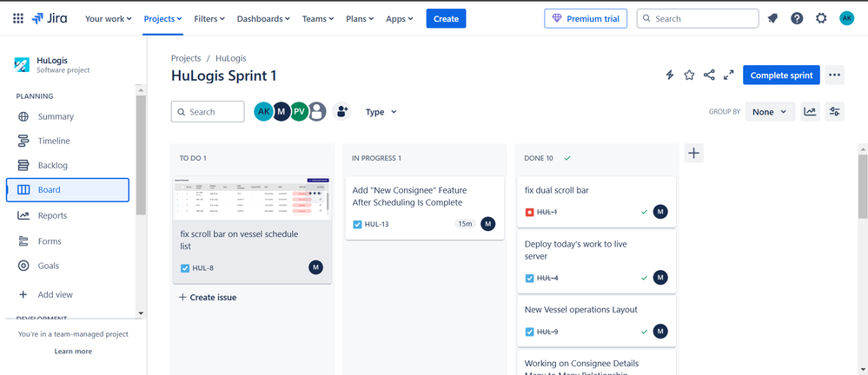Filter by unassigned avatar

pyautogui.click(x=316, y=112)
